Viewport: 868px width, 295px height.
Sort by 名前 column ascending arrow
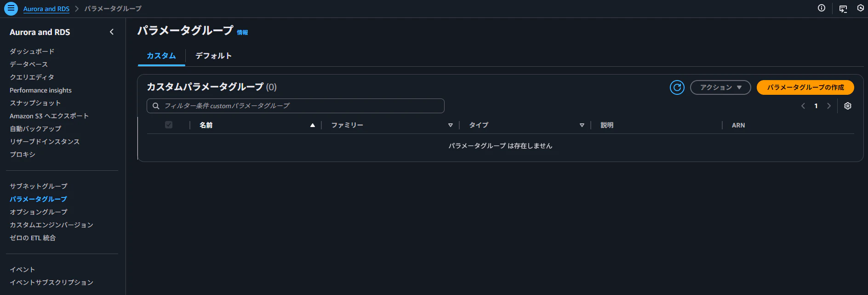click(x=313, y=125)
